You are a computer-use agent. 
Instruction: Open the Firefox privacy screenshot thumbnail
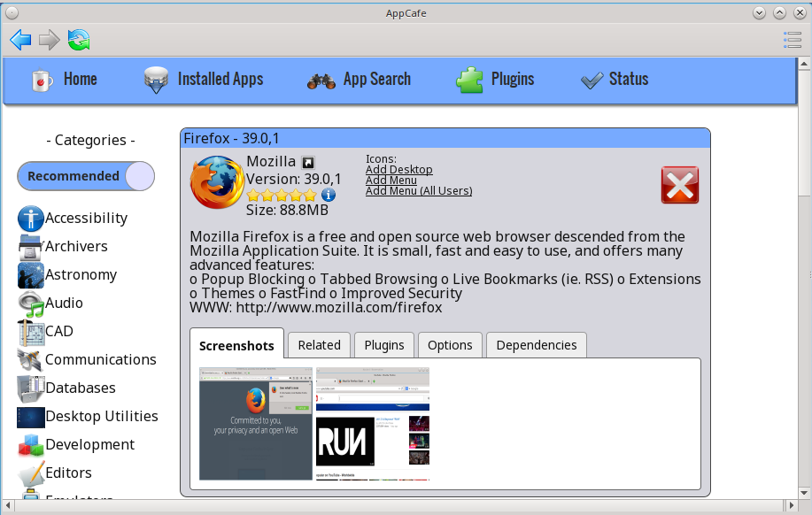coord(256,424)
